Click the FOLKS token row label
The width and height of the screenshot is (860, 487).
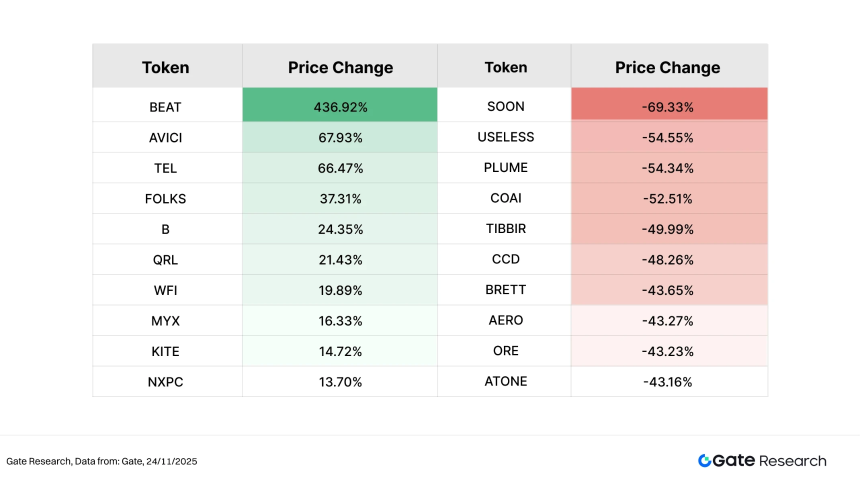click(x=166, y=198)
